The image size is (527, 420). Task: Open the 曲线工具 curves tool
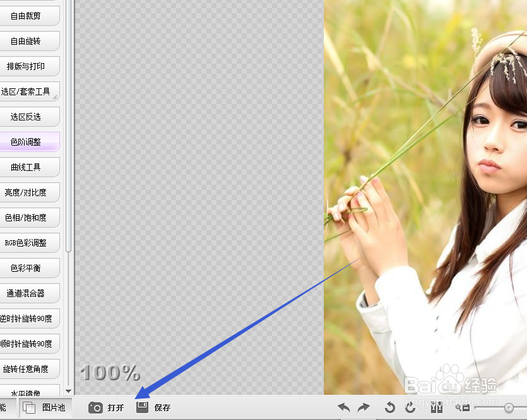tap(29, 167)
